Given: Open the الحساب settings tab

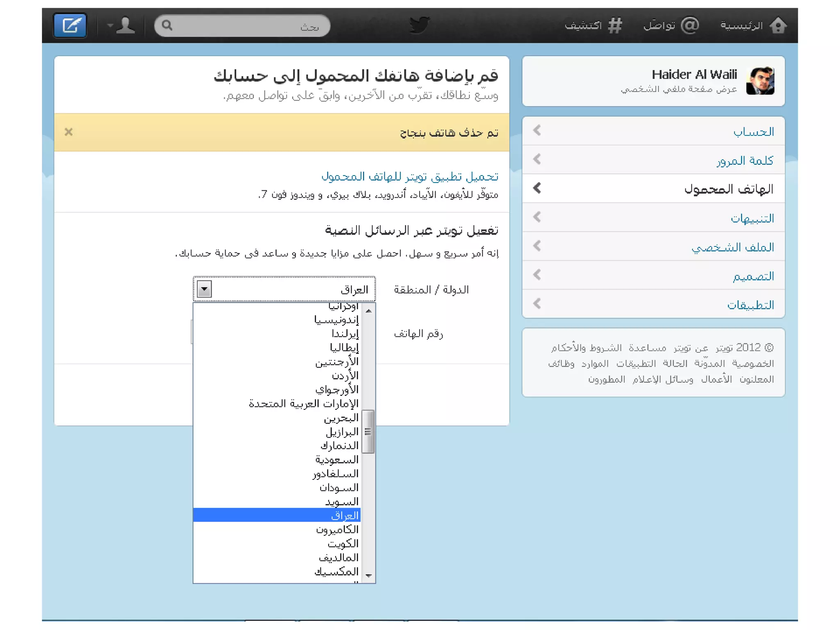Looking at the screenshot, I should click(753, 132).
